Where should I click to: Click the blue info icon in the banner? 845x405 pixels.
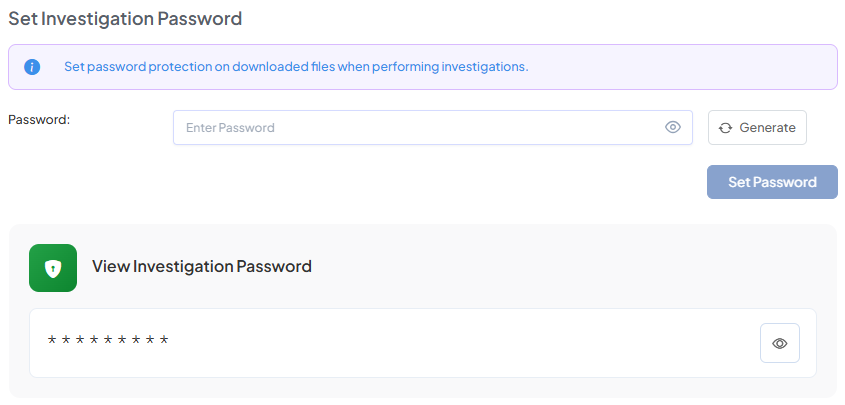point(32,67)
